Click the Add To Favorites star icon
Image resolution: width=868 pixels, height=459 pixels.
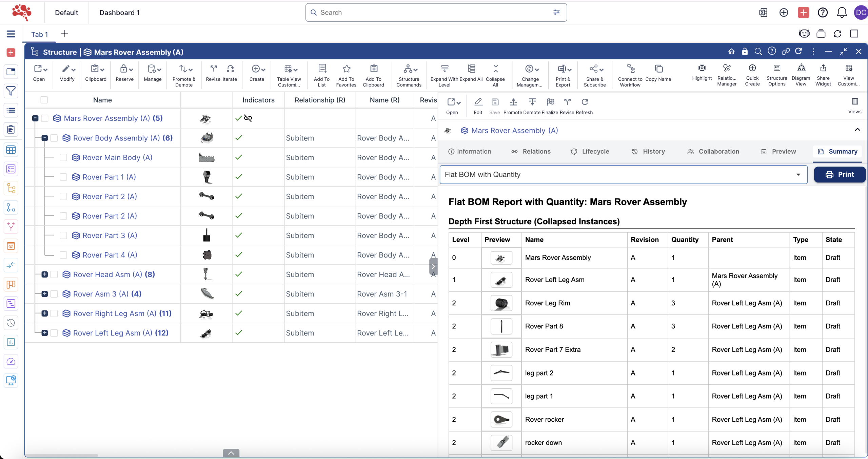346,69
